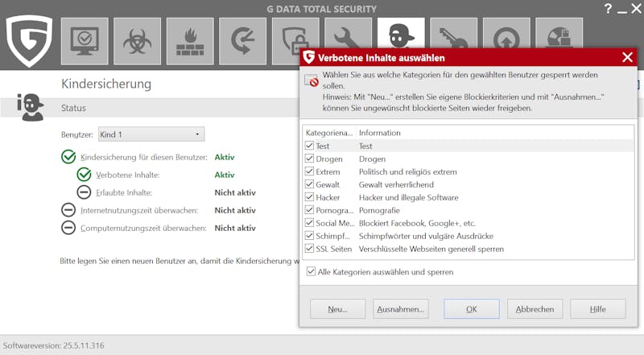The width and height of the screenshot is (644, 355).
Task: Click the Kindersicherung child info icon
Action: 30,107
